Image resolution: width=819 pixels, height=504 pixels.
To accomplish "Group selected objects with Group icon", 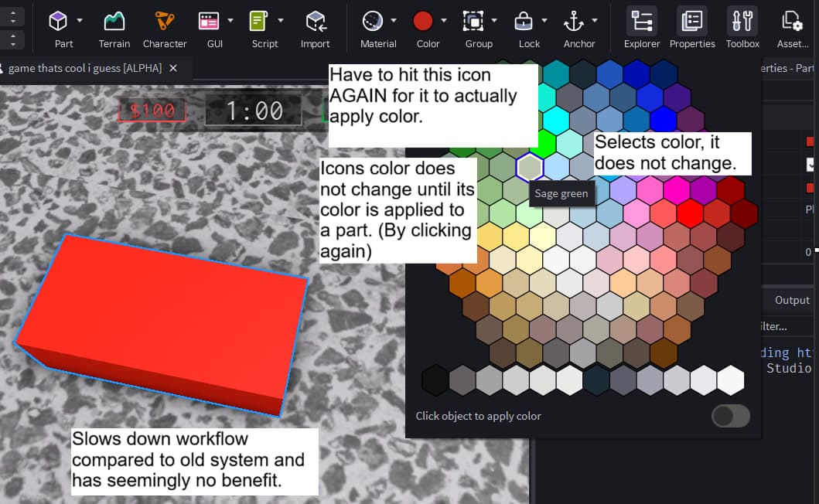I will coord(473,22).
